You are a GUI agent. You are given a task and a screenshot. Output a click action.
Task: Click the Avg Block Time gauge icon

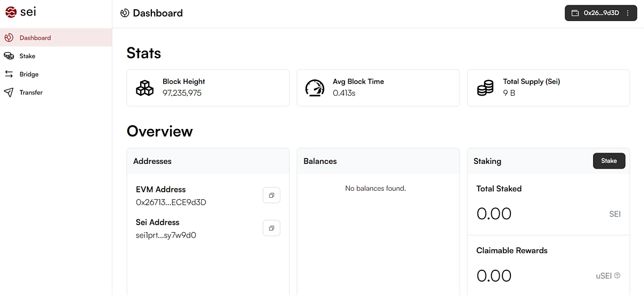tap(314, 88)
